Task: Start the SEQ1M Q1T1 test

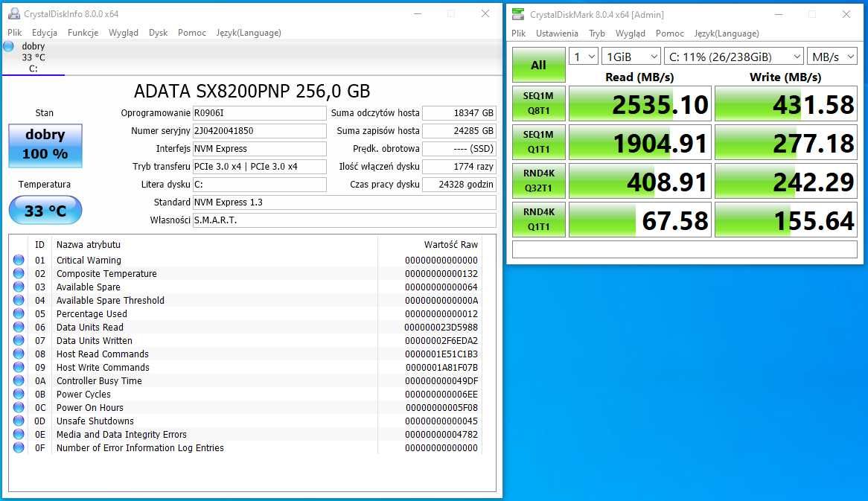Action: tap(539, 141)
